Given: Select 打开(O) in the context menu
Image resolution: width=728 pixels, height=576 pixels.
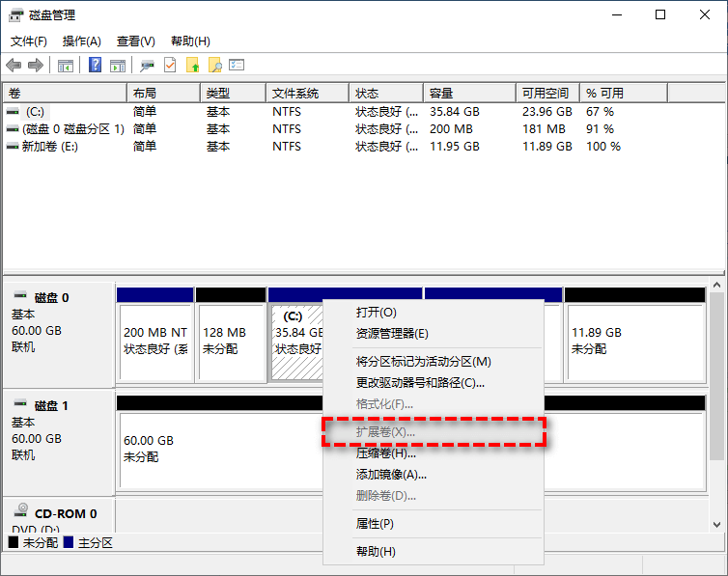Looking at the screenshot, I should (x=376, y=313).
